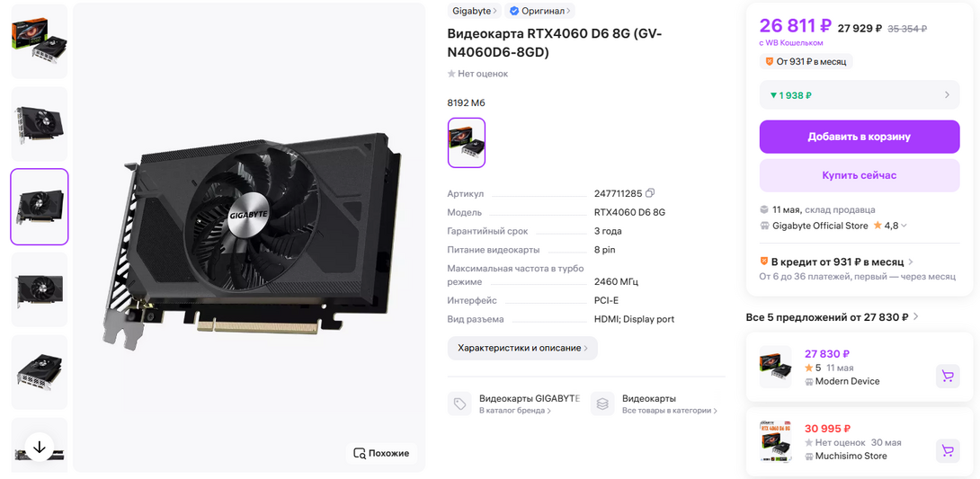Expand credit offer В кредит от 931 ₽
980x479 pixels.
pyautogui.click(x=836, y=262)
